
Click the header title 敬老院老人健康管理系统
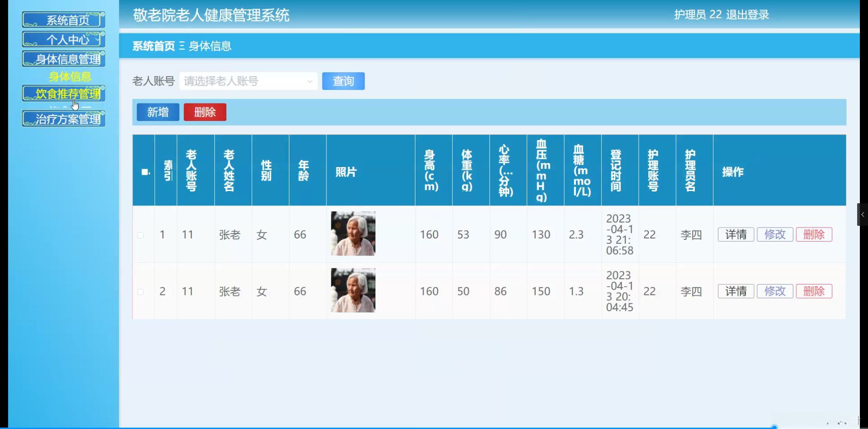click(211, 15)
